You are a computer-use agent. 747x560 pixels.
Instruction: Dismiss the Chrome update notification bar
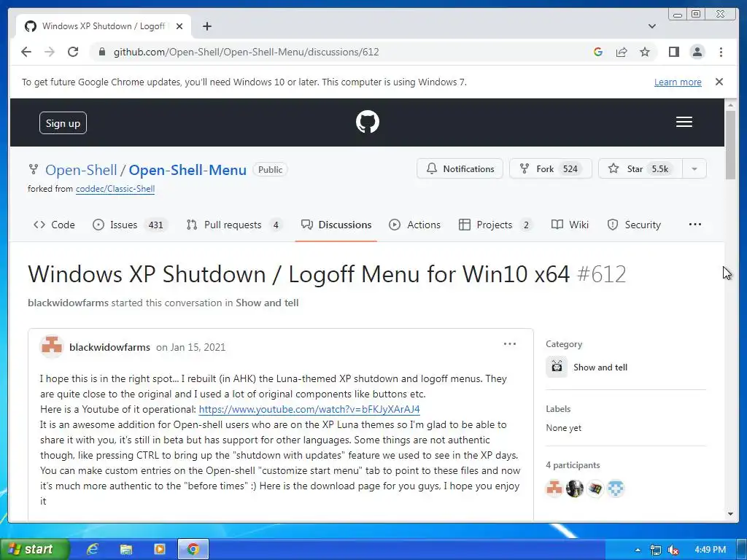tap(719, 82)
